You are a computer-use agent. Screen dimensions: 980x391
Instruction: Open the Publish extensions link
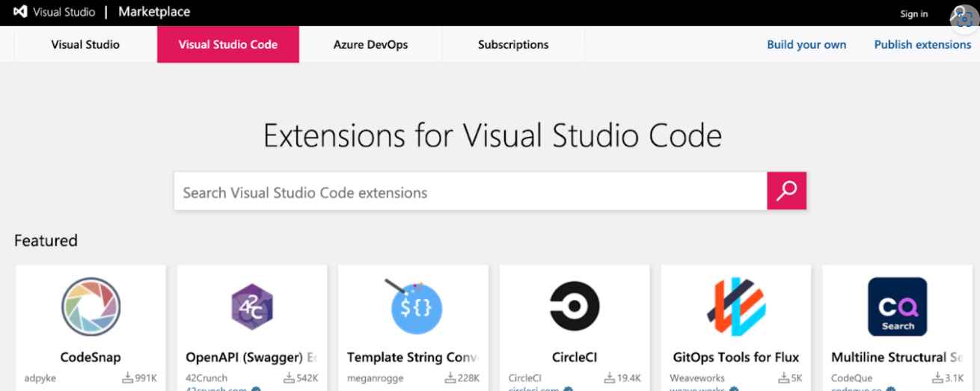click(x=922, y=44)
